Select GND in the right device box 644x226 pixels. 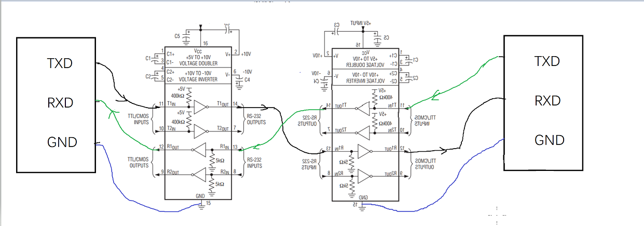pos(550,140)
